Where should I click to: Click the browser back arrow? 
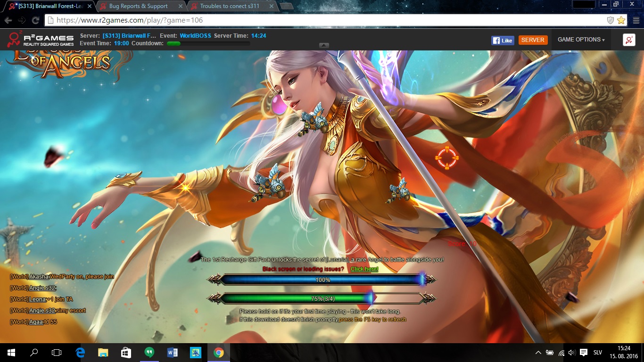tap(8, 20)
